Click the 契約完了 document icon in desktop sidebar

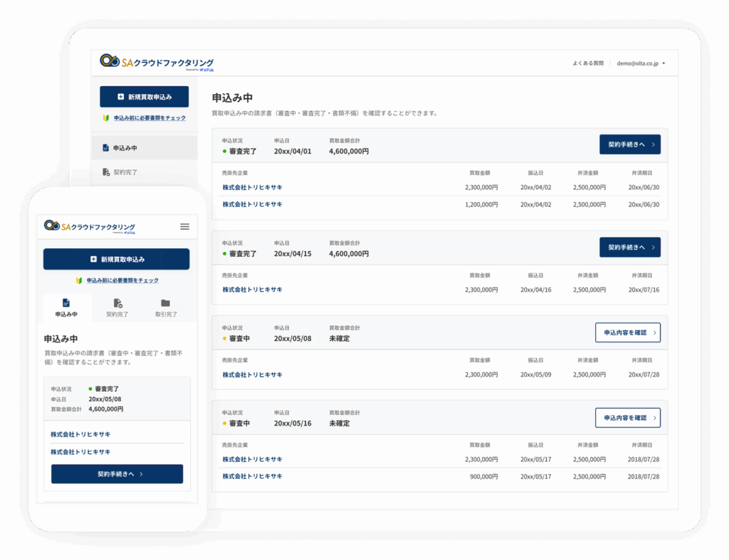coord(106,172)
